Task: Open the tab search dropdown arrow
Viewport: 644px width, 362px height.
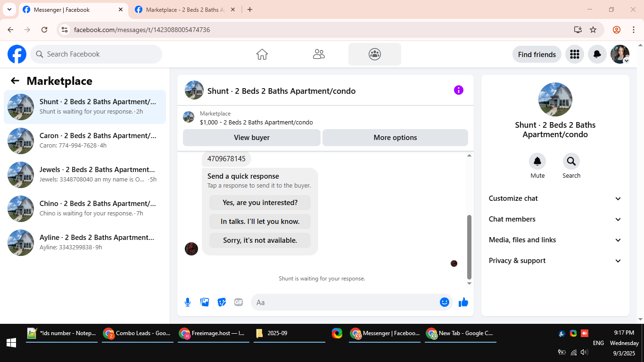Action: point(9,9)
